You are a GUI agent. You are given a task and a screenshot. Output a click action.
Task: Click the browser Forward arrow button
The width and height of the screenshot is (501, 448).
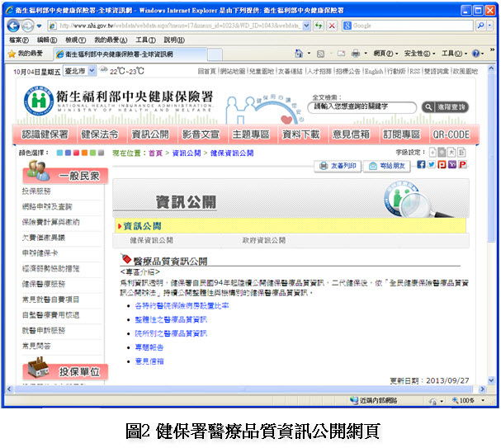tap(28, 26)
